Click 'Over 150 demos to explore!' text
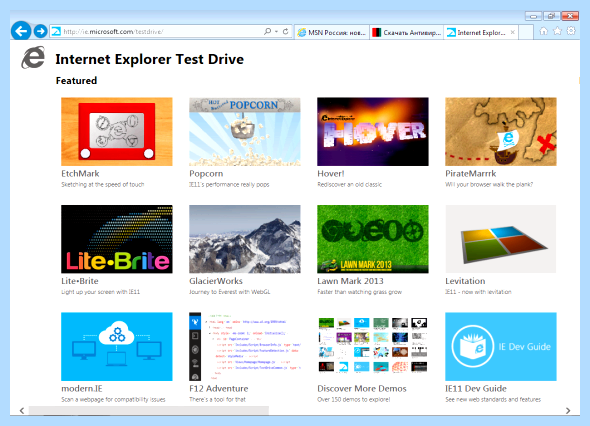This screenshot has width=590, height=426. pos(354,399)
